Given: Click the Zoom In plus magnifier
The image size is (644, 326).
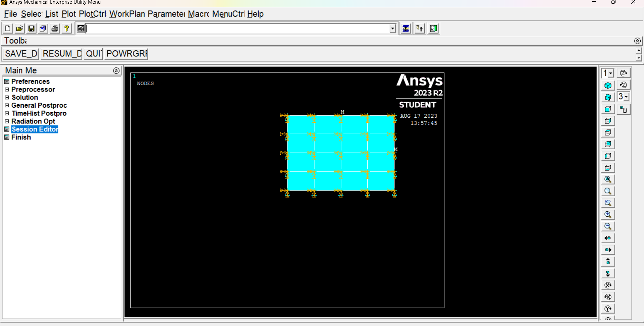Looking at the screenshot, I should tap(608, 215).
